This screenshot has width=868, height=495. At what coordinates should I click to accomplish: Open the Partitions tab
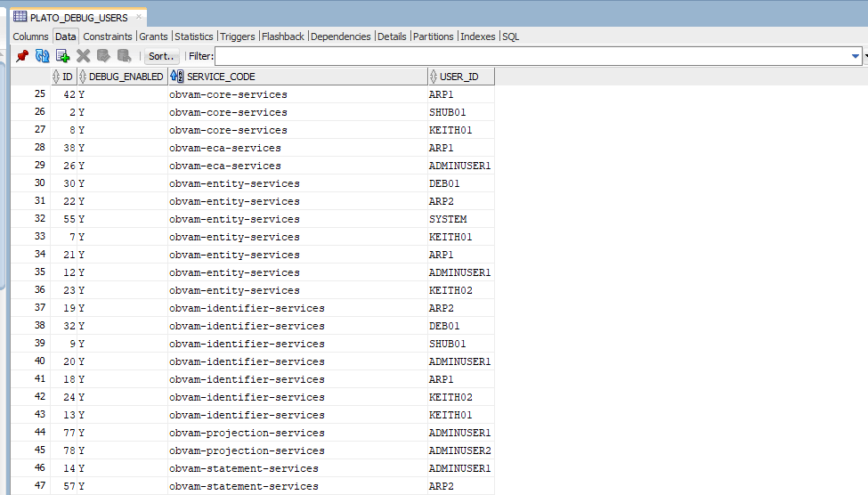tap(433, 37)
